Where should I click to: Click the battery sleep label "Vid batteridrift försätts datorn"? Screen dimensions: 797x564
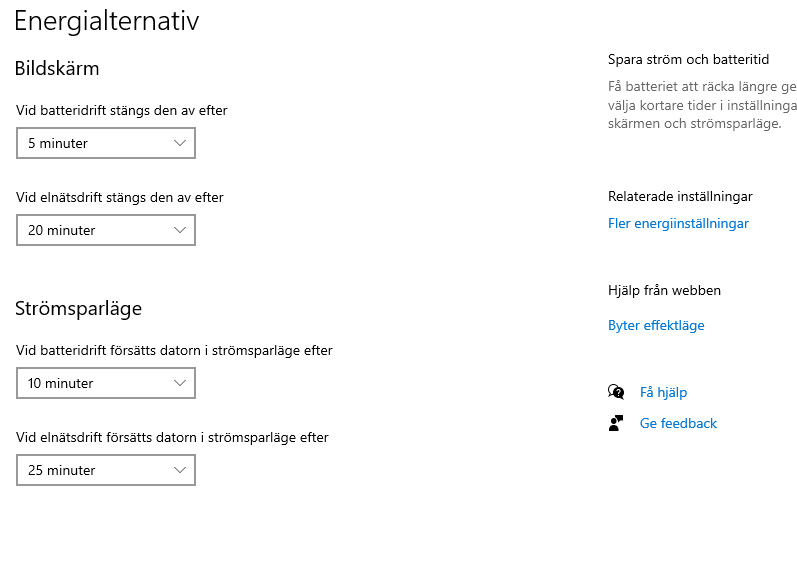tap(174, 350)
